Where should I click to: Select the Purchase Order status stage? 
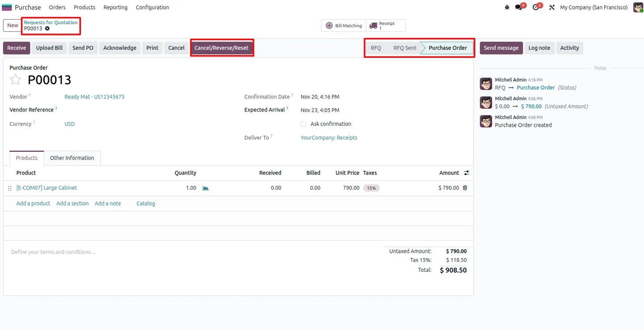tap(448, 48)
